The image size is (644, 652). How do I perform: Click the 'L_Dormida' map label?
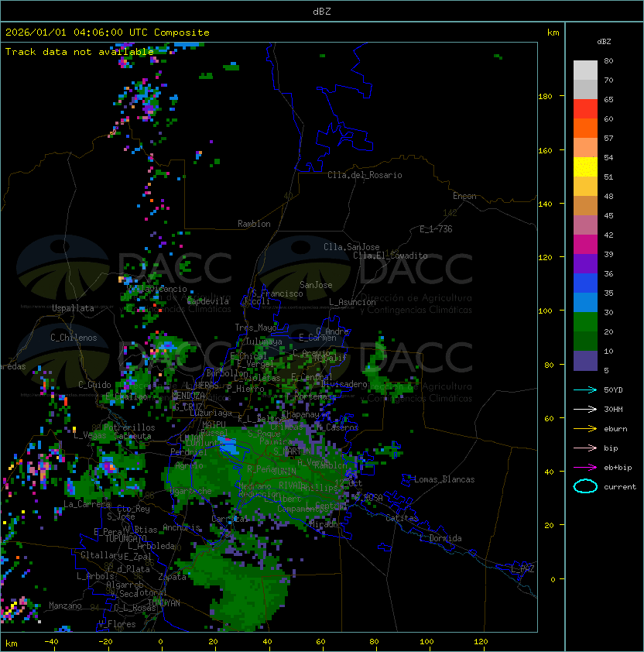(x=440, y=538)
